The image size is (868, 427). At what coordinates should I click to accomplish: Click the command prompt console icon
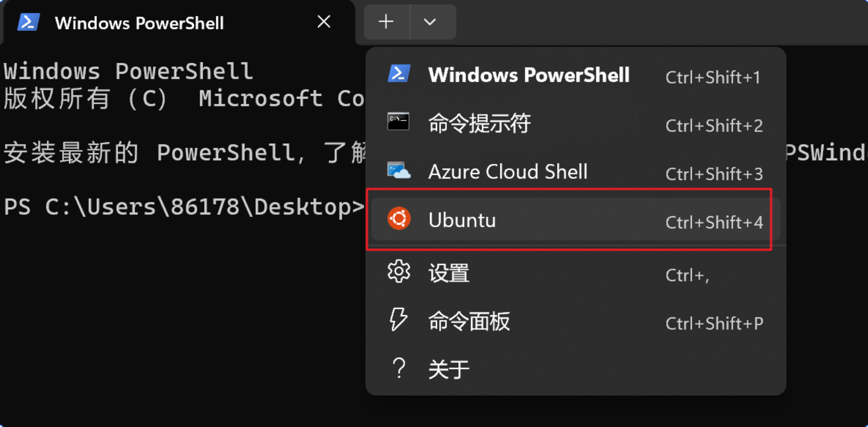tap(399, 121)
